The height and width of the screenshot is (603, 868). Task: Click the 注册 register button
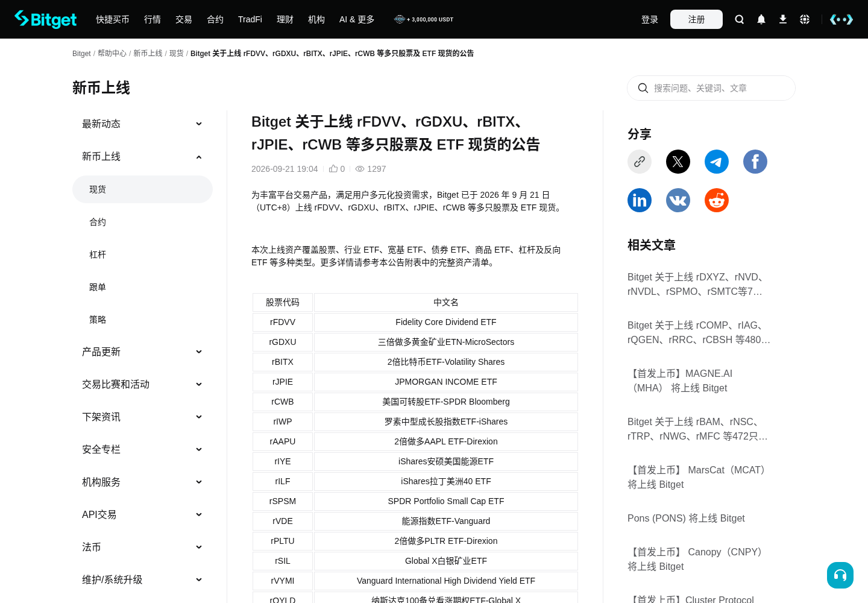[x=696, y=19]
